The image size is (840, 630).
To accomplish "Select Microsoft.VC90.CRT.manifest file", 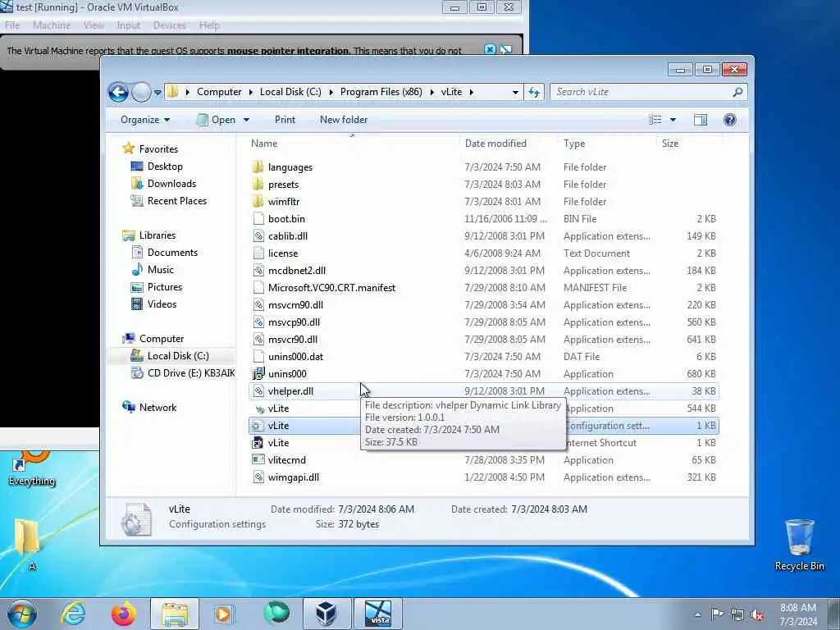I will tap(331, 288).
